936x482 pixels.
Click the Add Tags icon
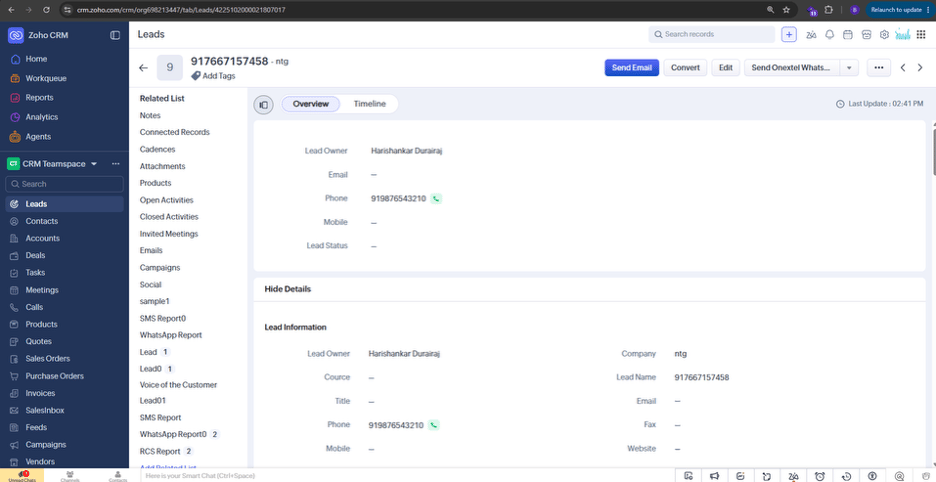click(x=196, y=76)
